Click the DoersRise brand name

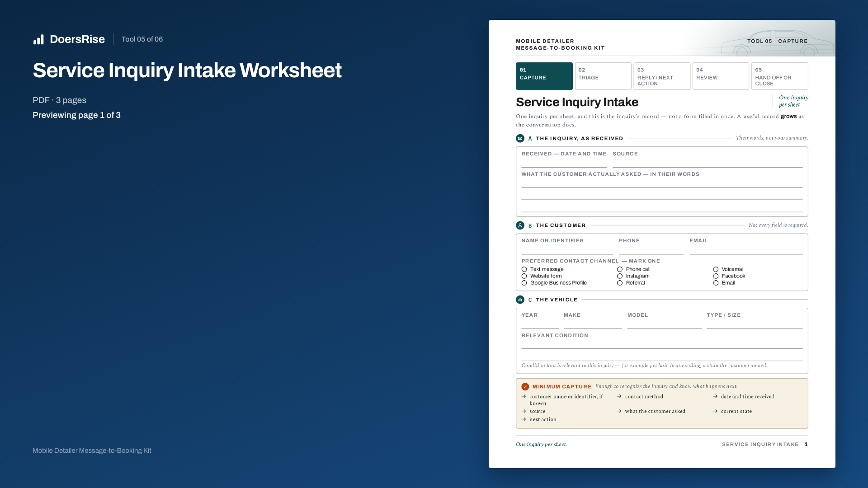tap(77, 39)
